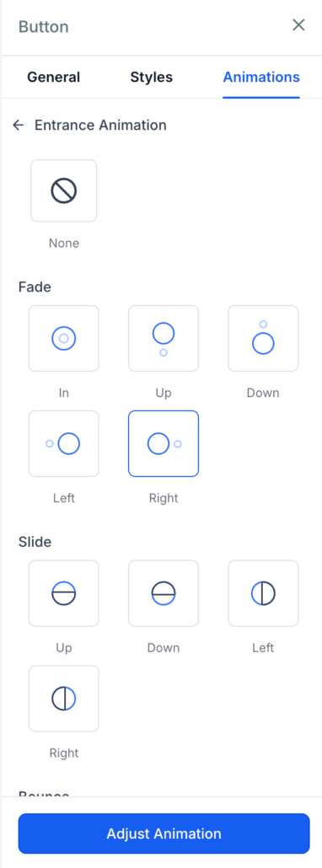Go back using the Entrance Animation arrow

pyautogui.click(x=19, y=125)
